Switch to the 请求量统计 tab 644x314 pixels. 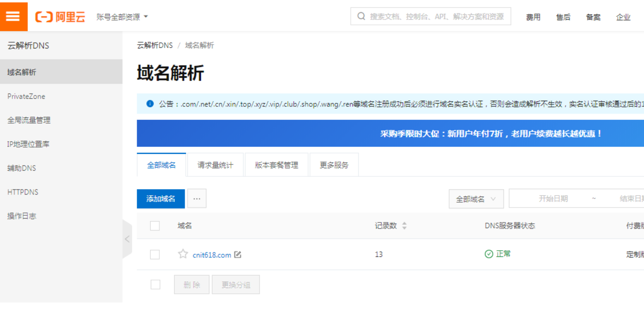215,165
